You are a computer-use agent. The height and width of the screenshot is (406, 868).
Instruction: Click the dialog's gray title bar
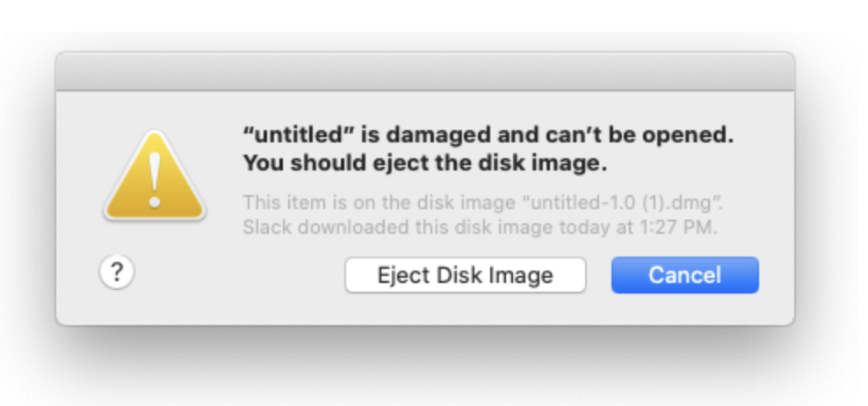424,71
